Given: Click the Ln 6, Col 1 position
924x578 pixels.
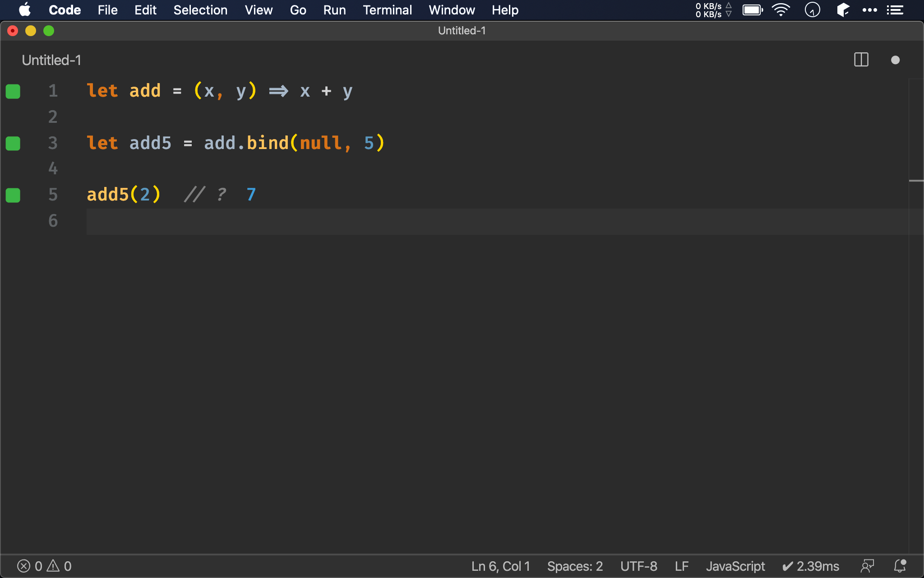Looking at the screenshot, I should 500,566.
